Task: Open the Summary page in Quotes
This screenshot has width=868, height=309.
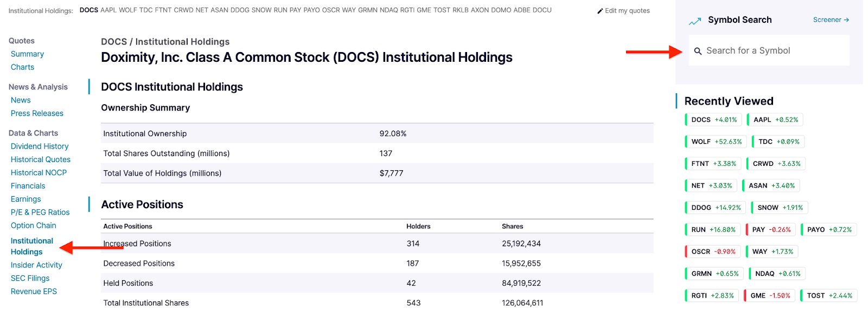Action: (x=27, y=54)
